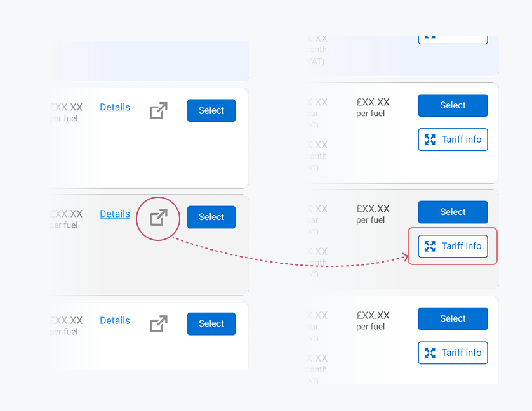Screen dimensions: 532x411
Task: Click the partially visible Tariff info button at top
Action: [453, 39]
